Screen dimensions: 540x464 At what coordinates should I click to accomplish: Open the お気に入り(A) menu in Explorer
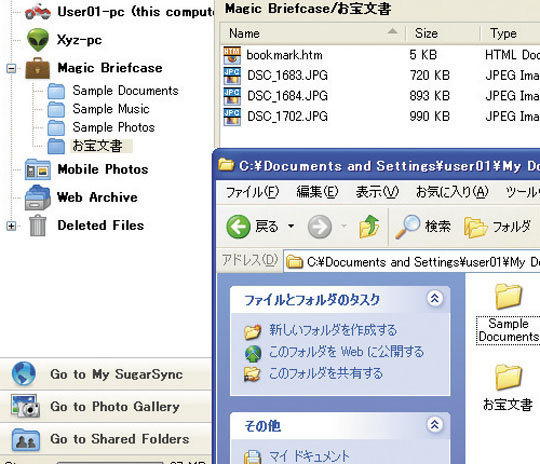pos(452,192)
